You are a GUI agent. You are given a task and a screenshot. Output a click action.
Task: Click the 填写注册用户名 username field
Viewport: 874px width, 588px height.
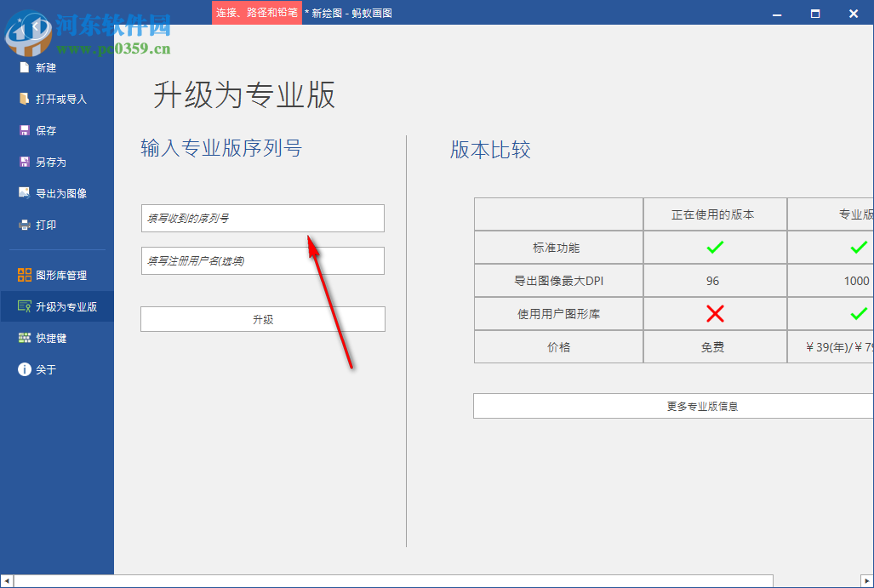[x=262, y=260]
